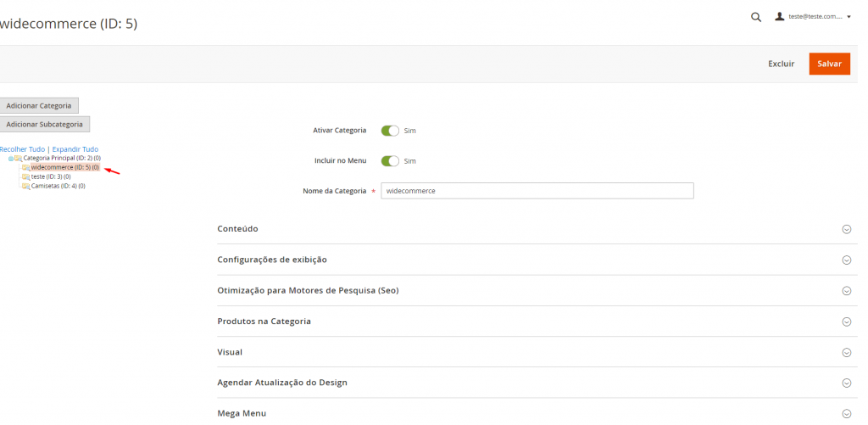Click the Agendar Atualização chevron icon

[x=847, y=383]
